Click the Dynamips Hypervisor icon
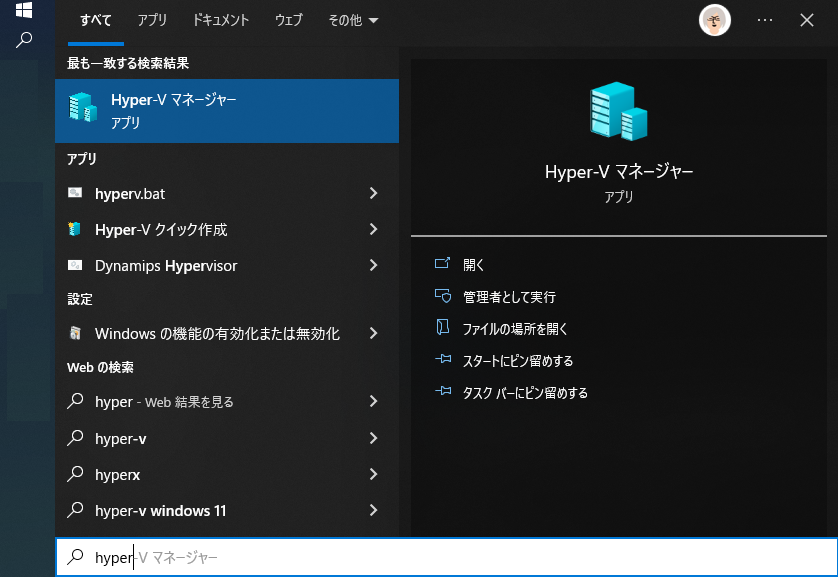 point(75,265)
